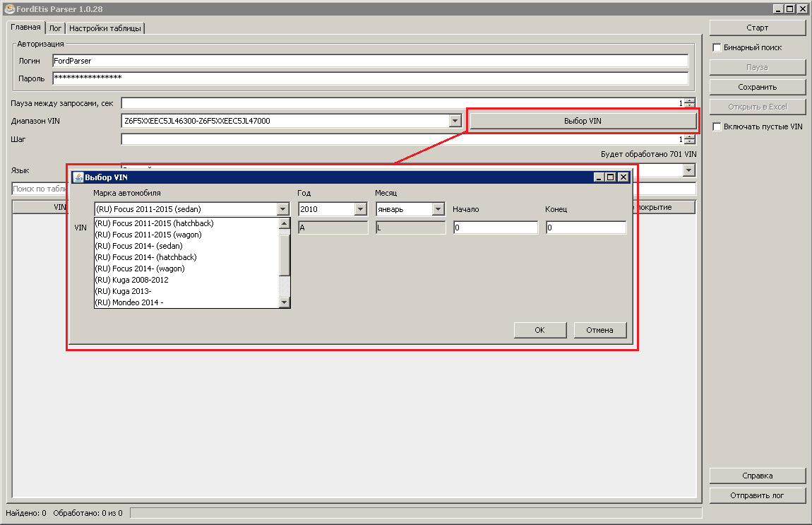Click the Открыть в Excel button
Image resolution: width=812 pixels, height=525 pixels.
click(757, 107)
